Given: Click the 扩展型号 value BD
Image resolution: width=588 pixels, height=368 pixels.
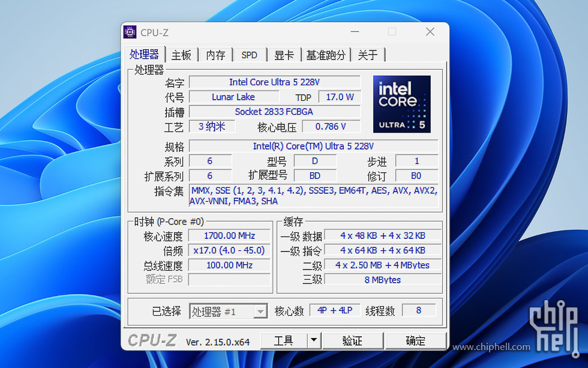Looking at the screenshot, I should click(315, 175).
